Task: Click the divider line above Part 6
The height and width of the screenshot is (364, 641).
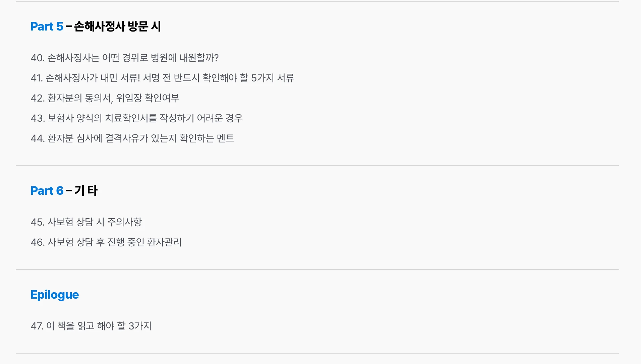Action: tap(317, 166)
